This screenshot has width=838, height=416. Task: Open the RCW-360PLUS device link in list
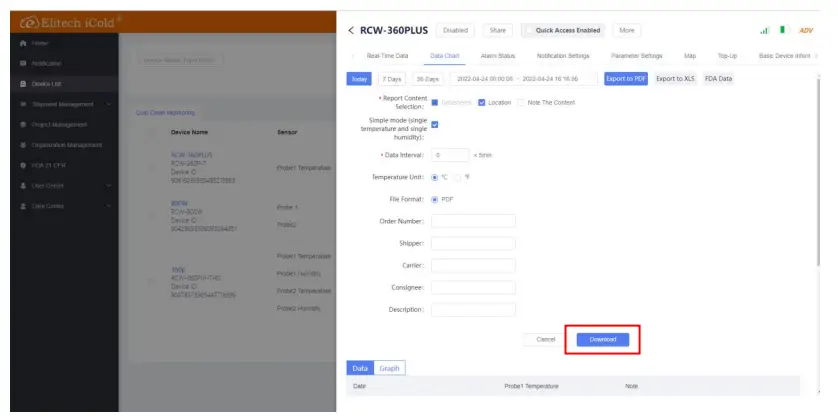click(191, 155)
